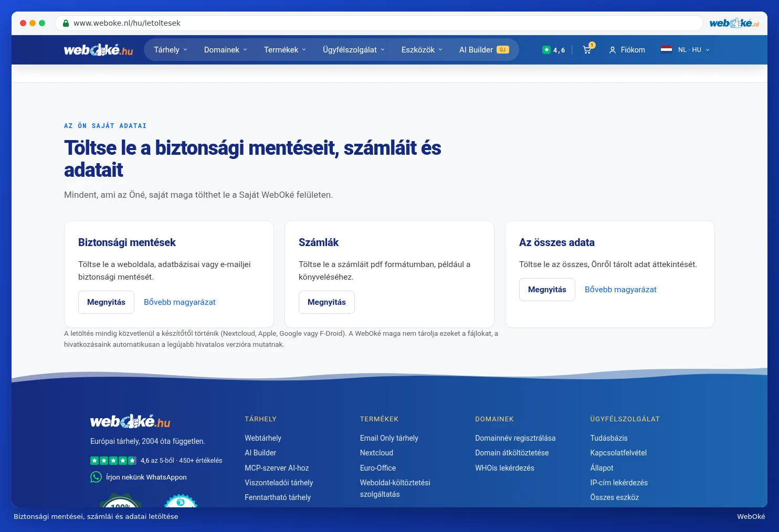Open the Domain átköltöztetése footer link
Viewport: 779px width, 532px height.
(x=512, y=453)
